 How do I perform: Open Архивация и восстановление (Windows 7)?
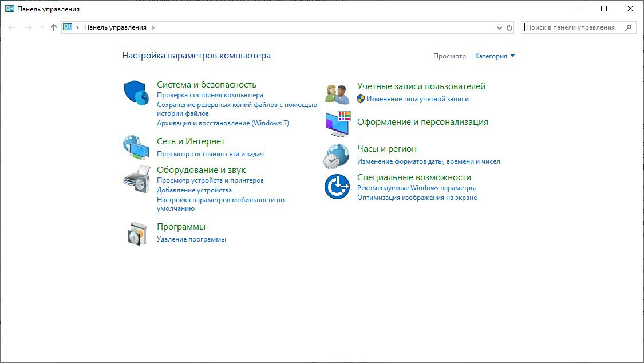[223, 123]
